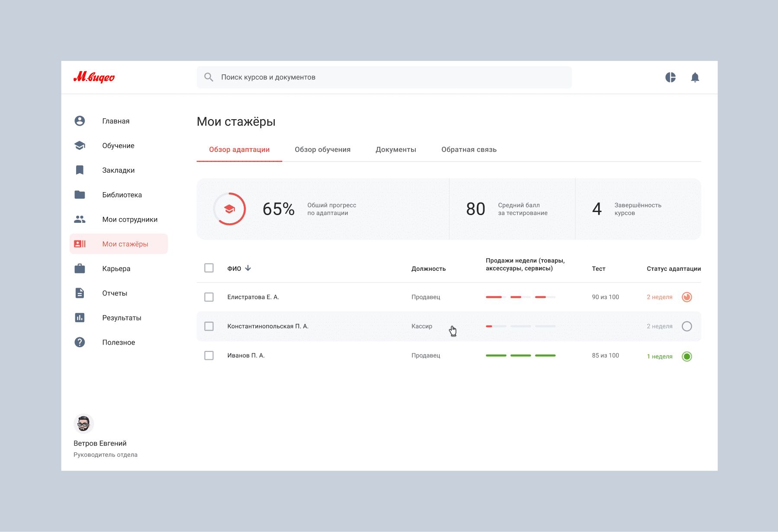This screenshot has width=778, height=532.
Task: Click the Полезное question mark icon
Action: point(80,342)
